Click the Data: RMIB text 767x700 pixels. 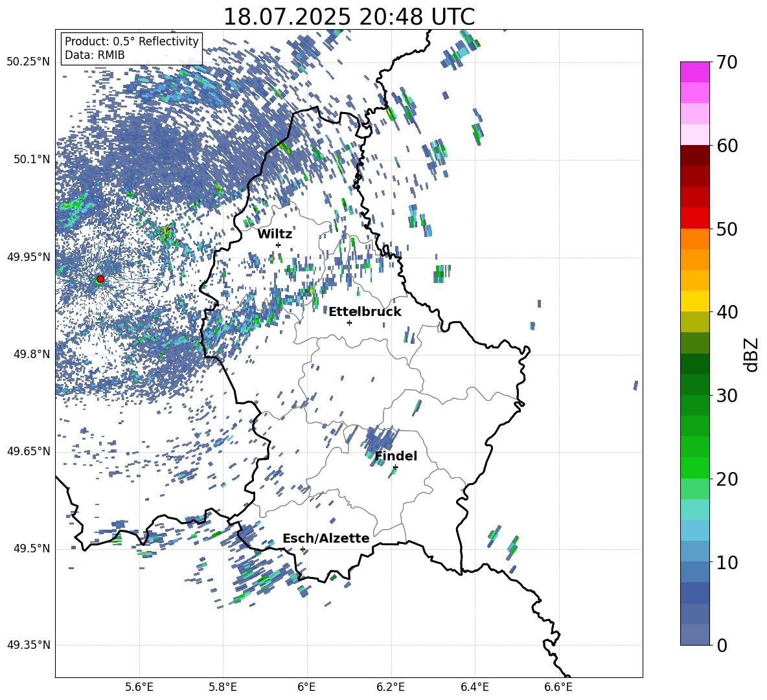pyautogui.click(x=95, y=55)
